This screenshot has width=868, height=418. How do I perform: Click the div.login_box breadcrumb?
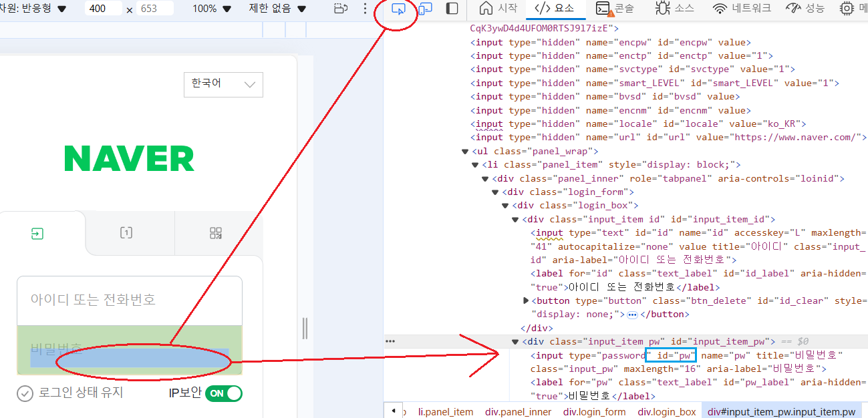click(x=667, y=412)
